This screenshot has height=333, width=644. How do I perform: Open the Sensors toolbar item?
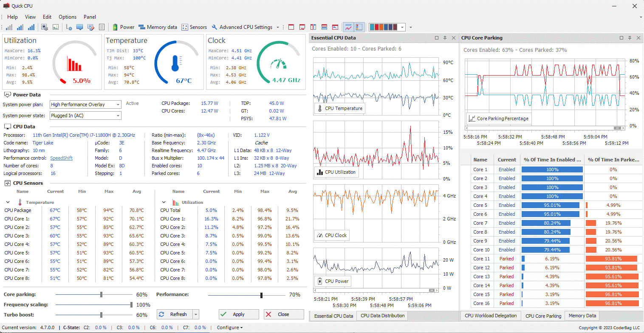[194, 27]
